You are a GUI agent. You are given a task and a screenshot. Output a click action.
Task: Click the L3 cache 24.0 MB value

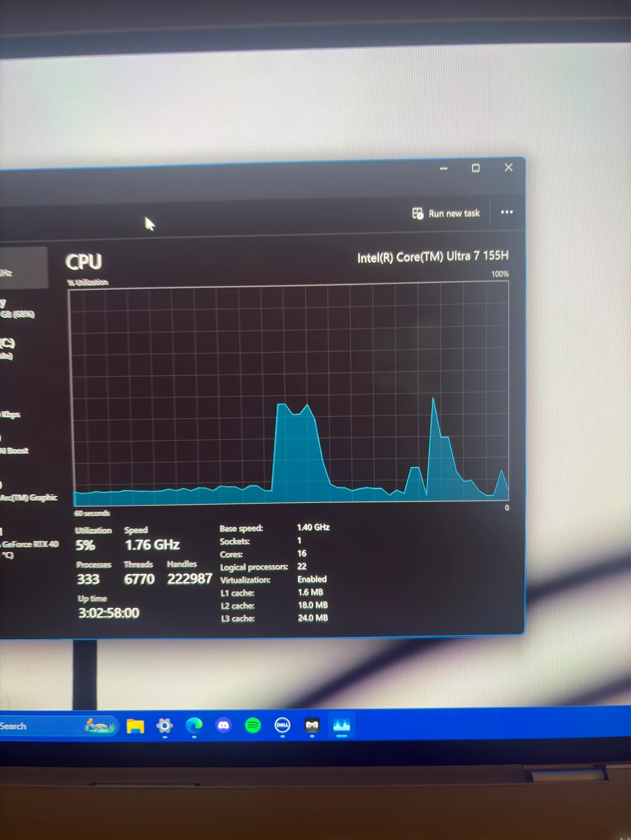313,618
